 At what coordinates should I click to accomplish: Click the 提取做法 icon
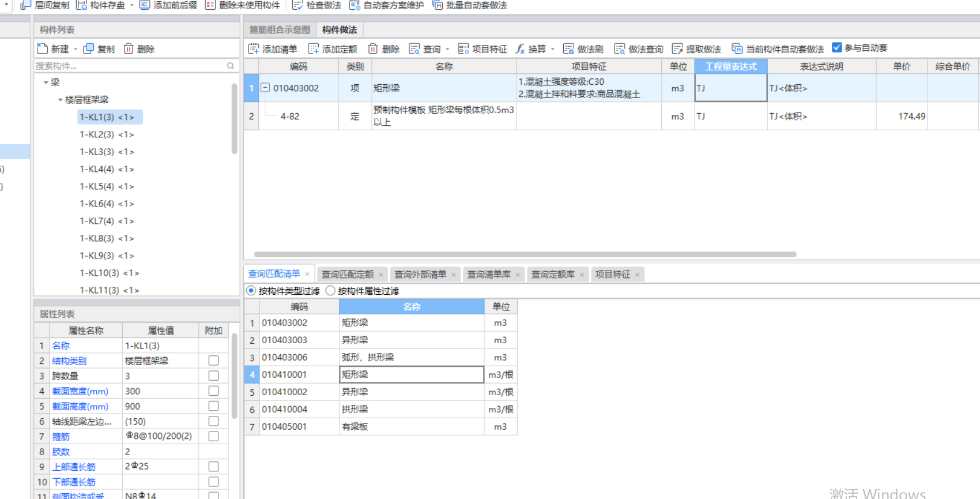[677, 48]
